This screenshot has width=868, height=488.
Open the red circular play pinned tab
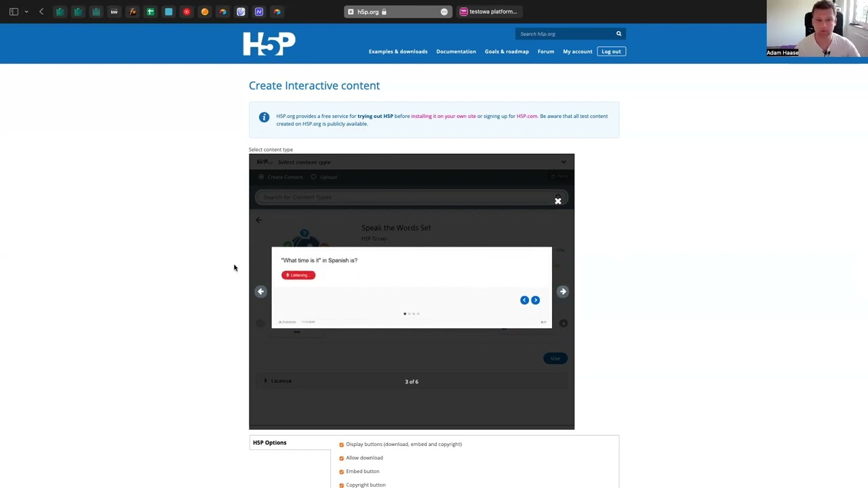pos(186,12)
